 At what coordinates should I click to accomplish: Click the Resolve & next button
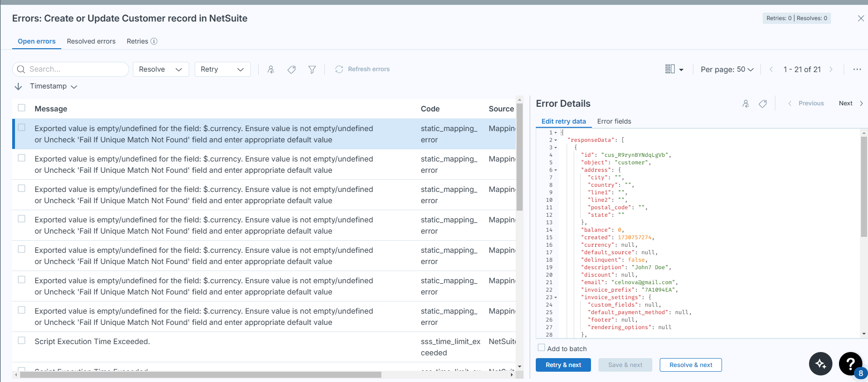[690, 365]
